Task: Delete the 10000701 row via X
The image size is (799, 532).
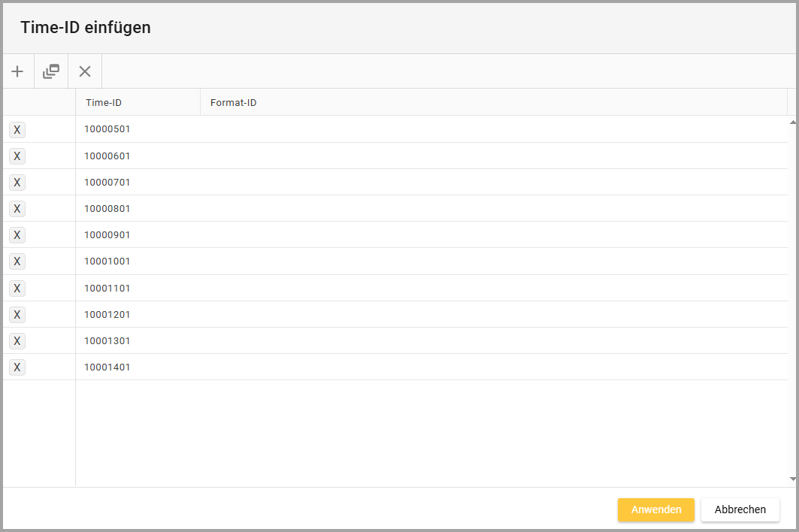Action: pos(17,183)
